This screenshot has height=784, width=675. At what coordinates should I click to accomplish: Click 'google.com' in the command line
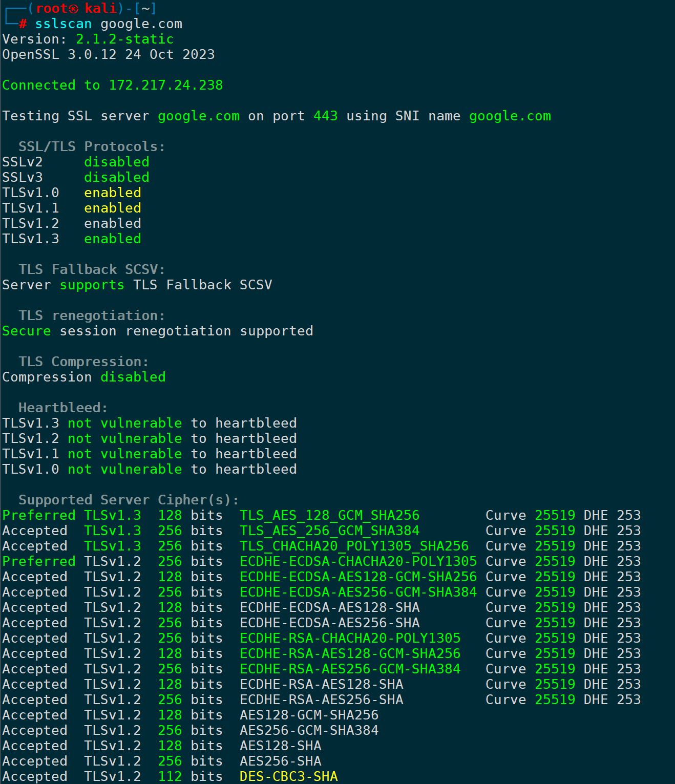point(141,24)
